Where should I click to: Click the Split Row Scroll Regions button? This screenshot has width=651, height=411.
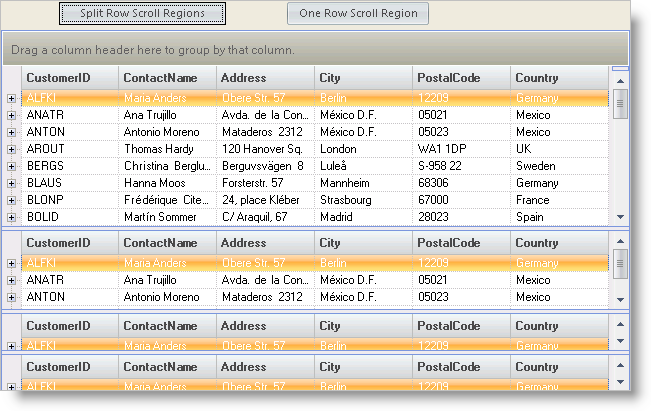(x=142, y=13)
